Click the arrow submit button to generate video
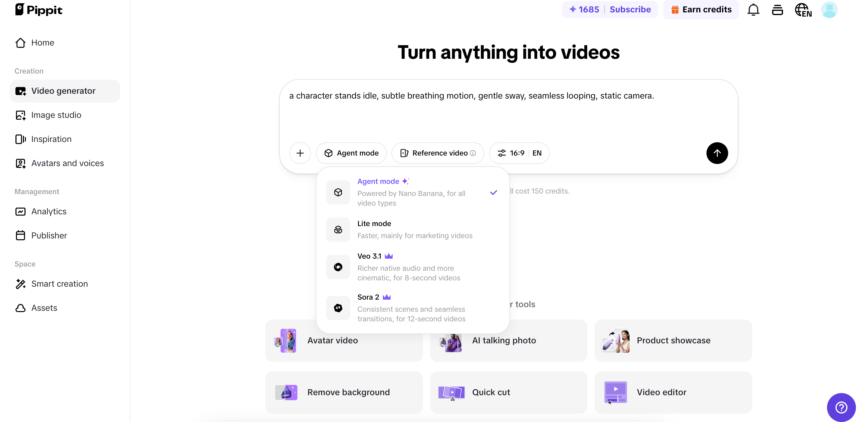The height and width of the screenshot is (422, 868). coord(717,153)
